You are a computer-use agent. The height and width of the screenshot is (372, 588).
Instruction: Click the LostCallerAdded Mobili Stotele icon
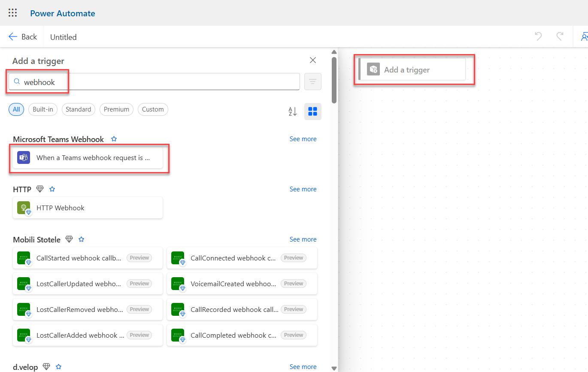[x=24, y=335]
